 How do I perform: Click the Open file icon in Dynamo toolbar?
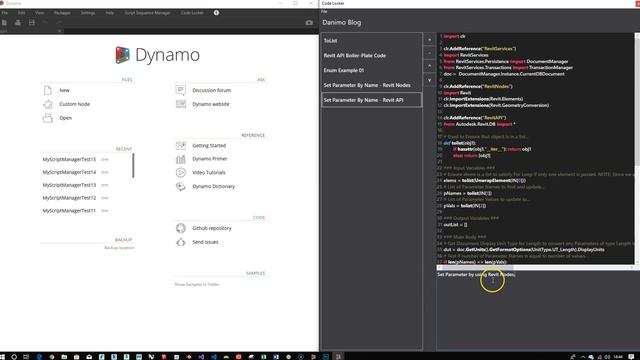[18, 23]
